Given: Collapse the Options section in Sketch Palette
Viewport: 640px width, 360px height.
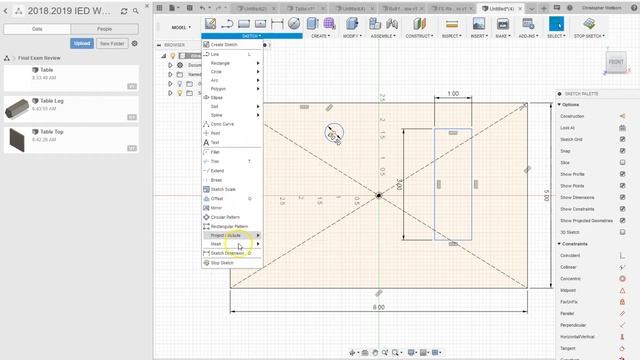Looking at the screenshot, I should pos(560,105).
